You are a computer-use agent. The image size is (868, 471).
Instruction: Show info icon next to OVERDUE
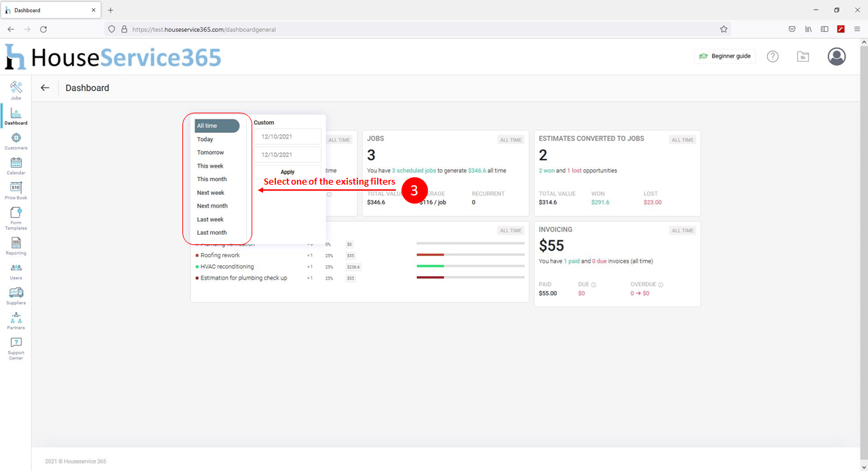point(660,285)
